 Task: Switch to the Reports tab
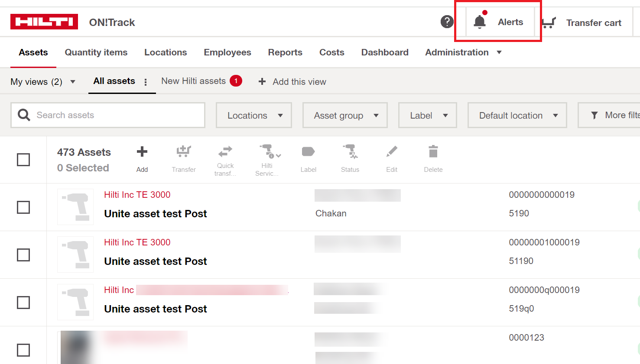coord(285,52)
